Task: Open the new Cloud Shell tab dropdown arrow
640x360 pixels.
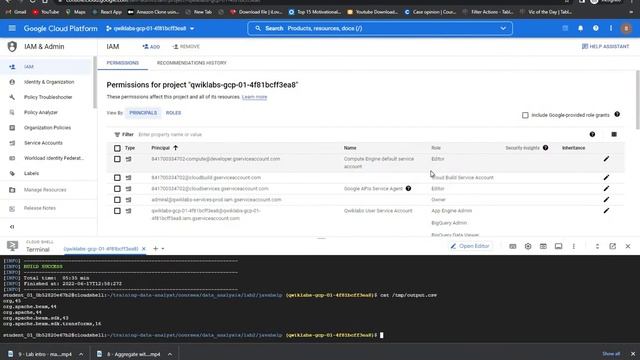Action: click(x=163, y=249)
